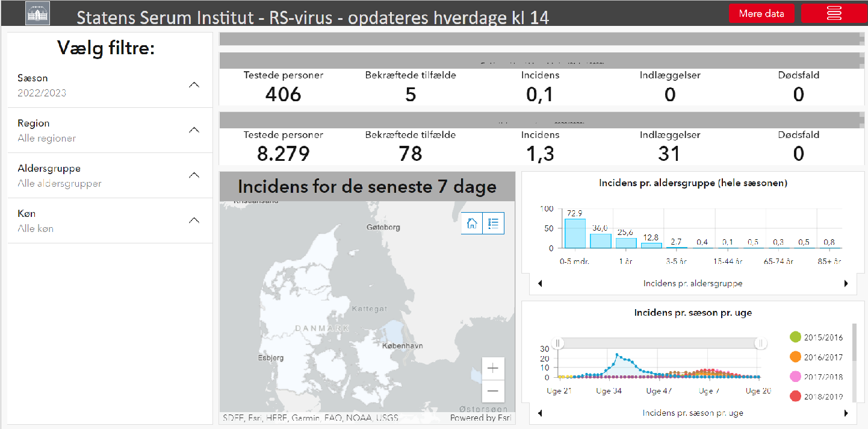Go to next season chart
Viewport: 868px width, 429px height.
[x=846, y=413]
